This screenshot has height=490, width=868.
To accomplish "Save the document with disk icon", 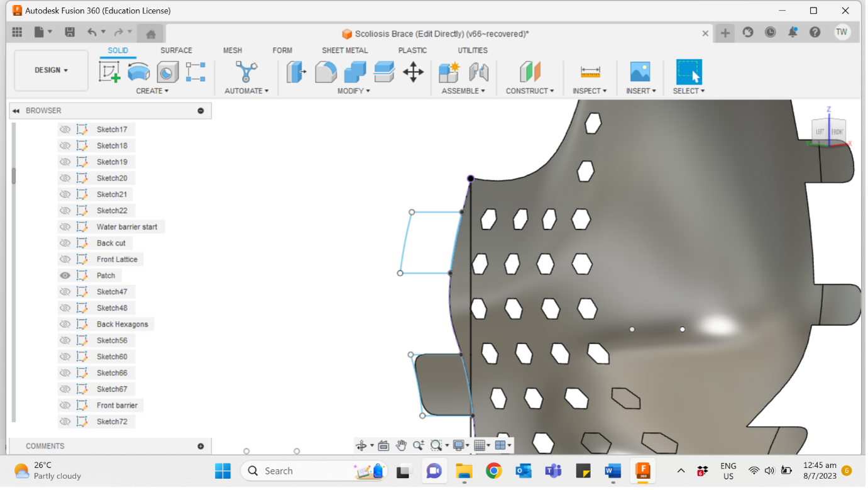I will (70, 32).
